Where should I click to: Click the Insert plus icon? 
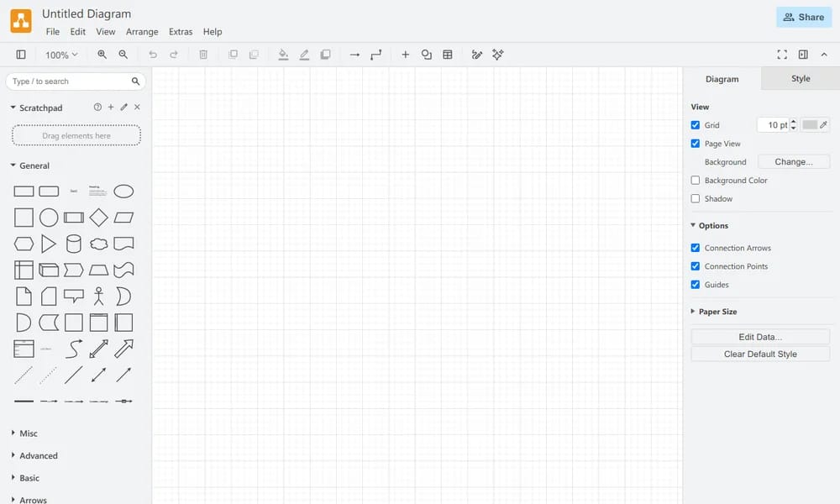pyautogui.click(x=406, y=55)
